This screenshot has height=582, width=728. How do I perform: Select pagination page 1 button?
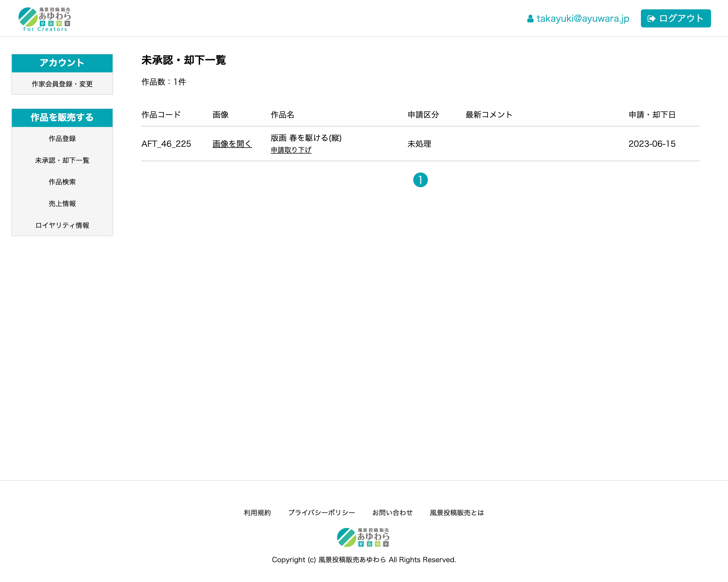420,180
